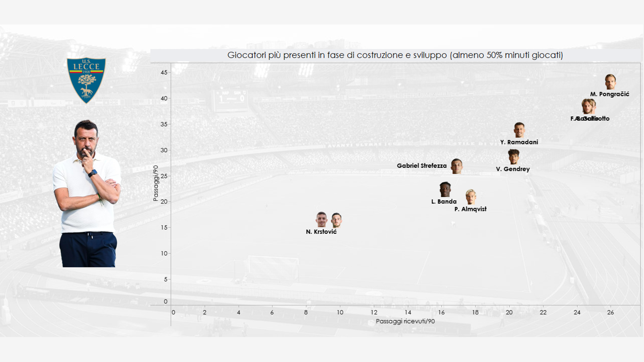
Task: Click the 26 tick on the horizontal axis
Action: point(610,313)
